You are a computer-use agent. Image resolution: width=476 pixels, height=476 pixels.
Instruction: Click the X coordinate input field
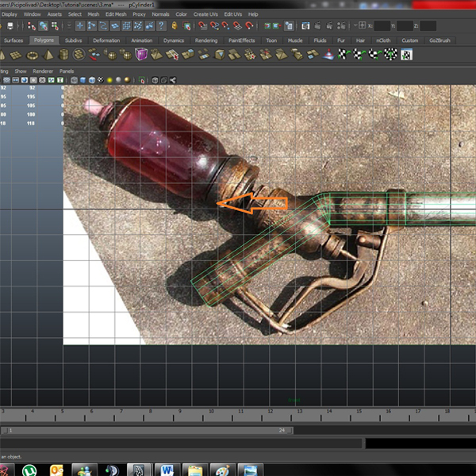pos(382,26)
